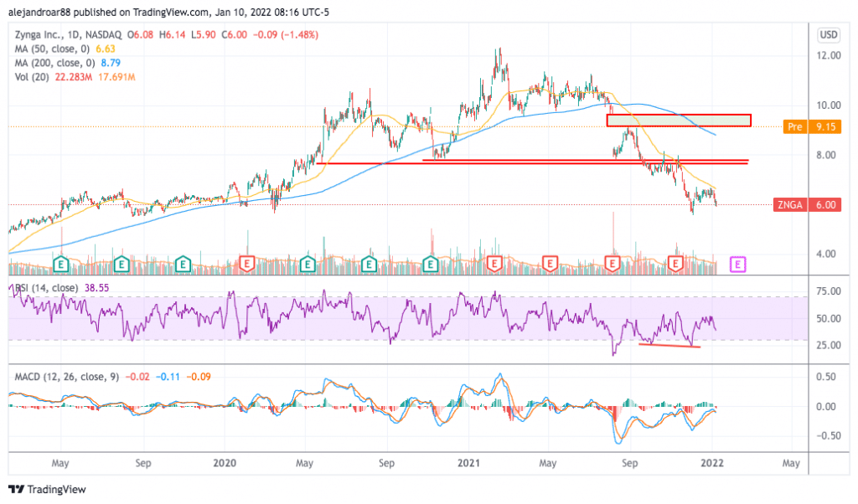Viewport: 858px width, 504px height.
Task: Click the 38.55 RSI value
Action: (x=96, y=288)
